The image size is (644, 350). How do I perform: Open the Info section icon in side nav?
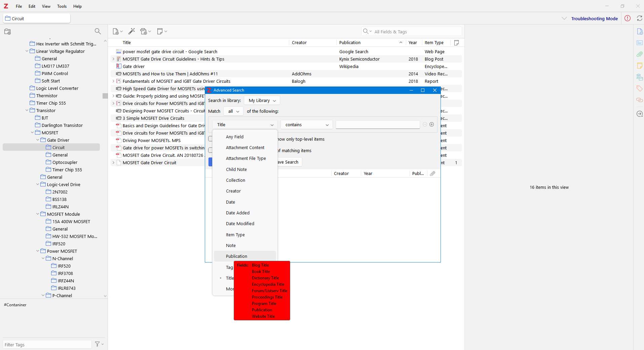coord(639,32)
